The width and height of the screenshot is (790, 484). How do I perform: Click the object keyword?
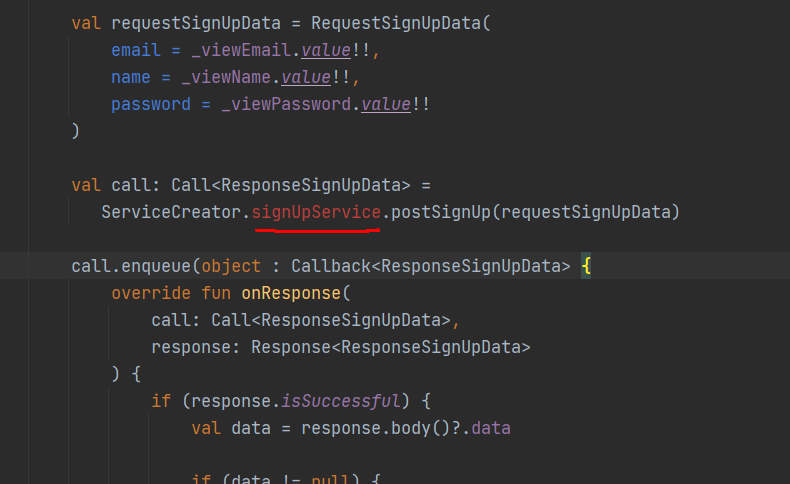[231, 266]
